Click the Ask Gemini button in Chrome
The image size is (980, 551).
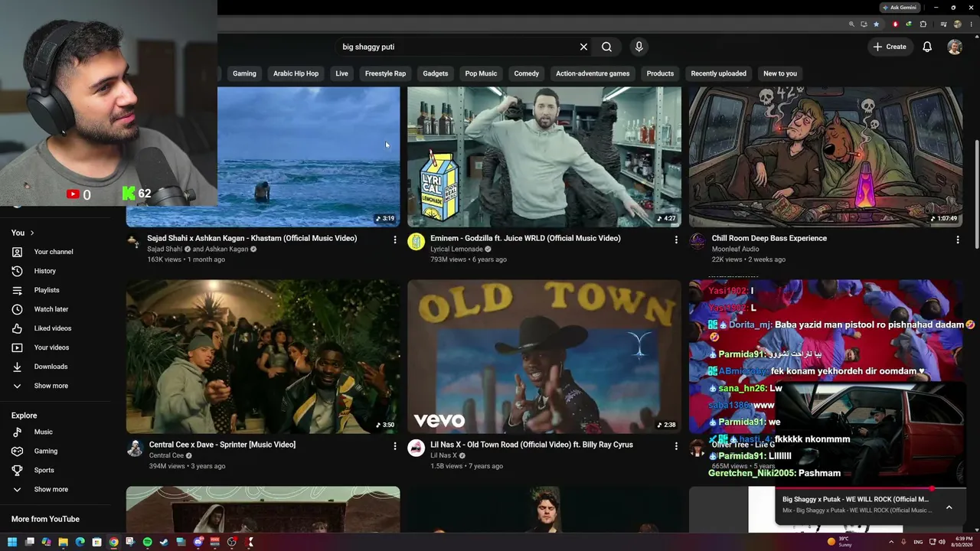click(x=900, y=8)
